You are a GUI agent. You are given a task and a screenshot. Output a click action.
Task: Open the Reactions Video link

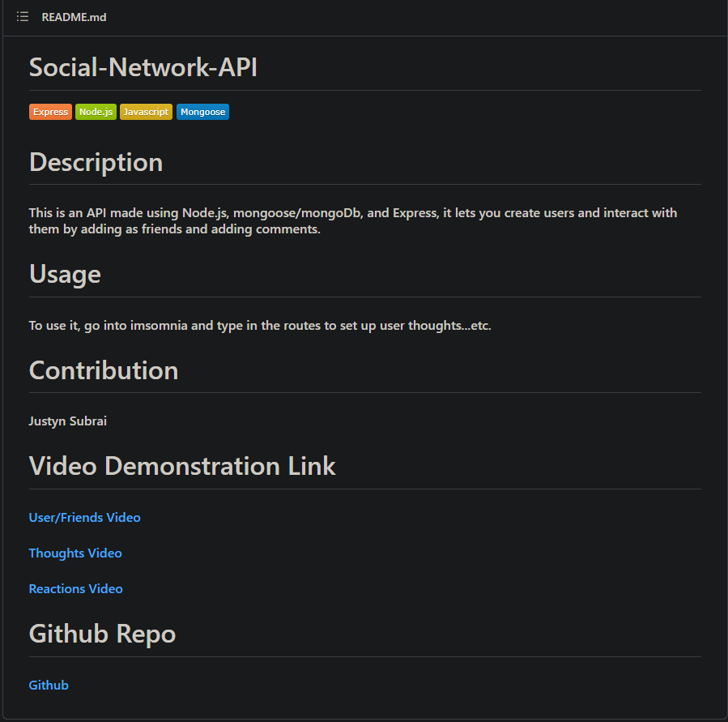tap(75, 588)
